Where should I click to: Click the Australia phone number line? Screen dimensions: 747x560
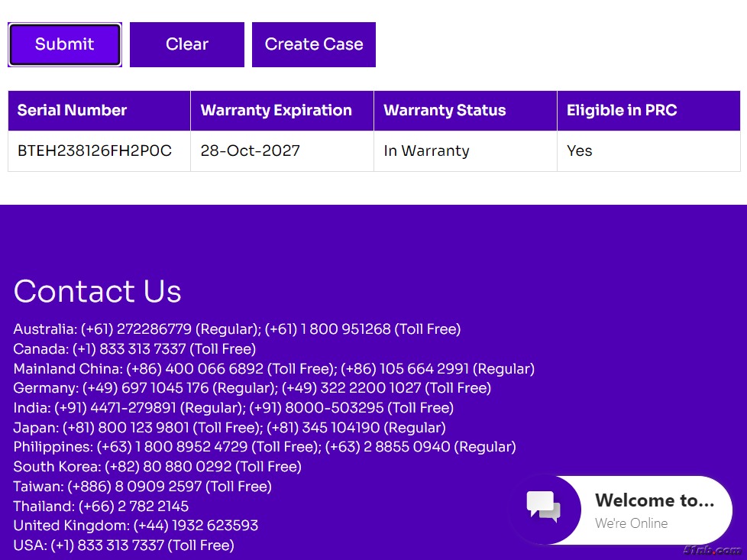(237, 329)
